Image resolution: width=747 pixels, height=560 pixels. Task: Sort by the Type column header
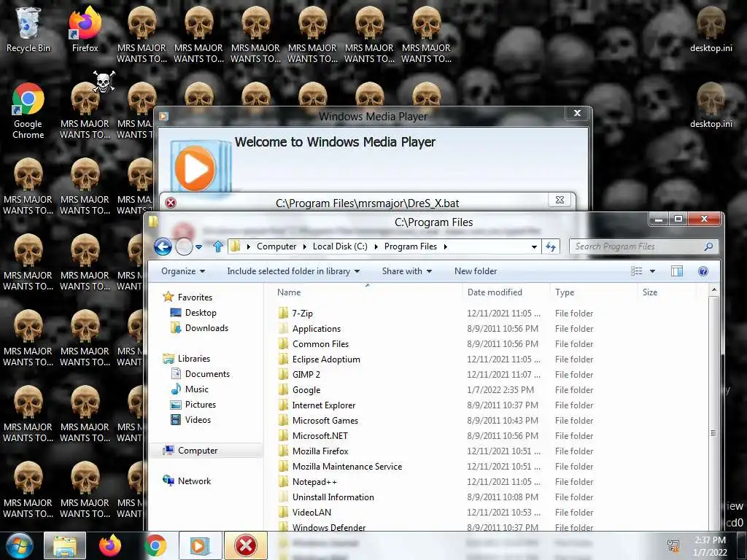tap(594, 292)
